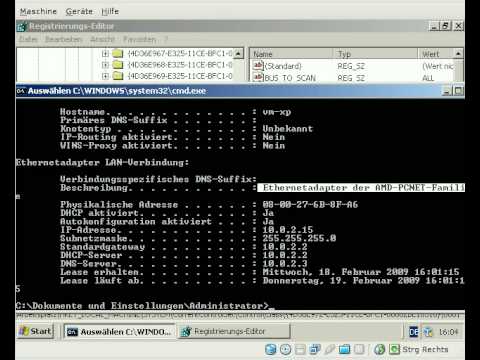Image resolution: width=480 pixels, height=360 pixels.
Task: Click the grey status icon after shared folders
Action: click(x=359, y=349)
